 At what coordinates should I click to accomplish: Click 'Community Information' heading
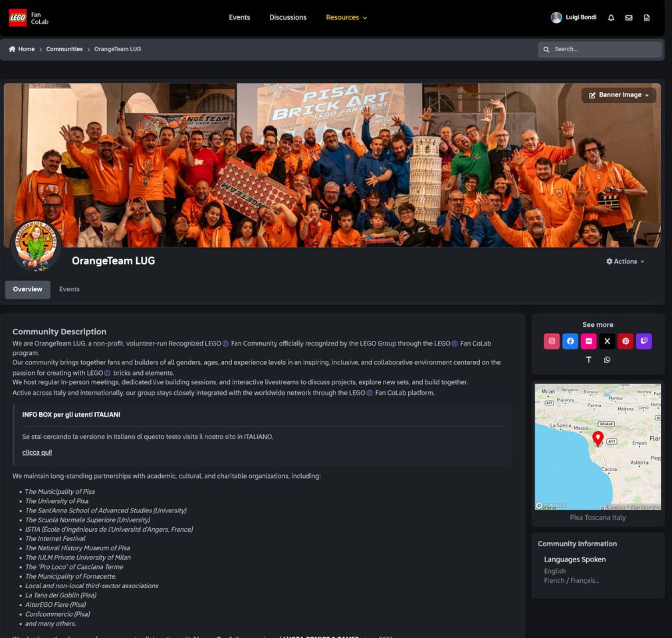click(x=578, y=544)
